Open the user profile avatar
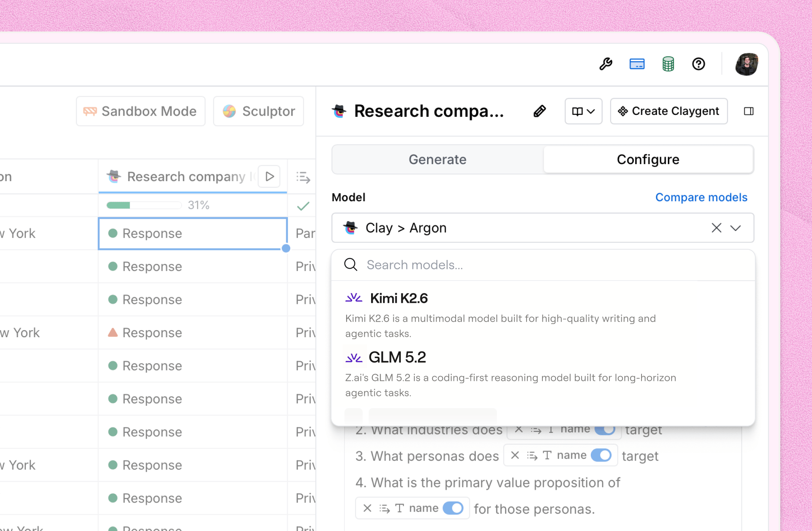The width and height of the screenshot is (812, 531). pyautogui.click(x=747, y=64)
